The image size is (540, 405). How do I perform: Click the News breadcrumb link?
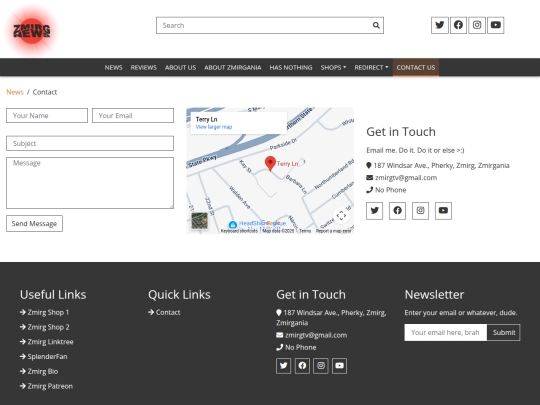point(15,92)
